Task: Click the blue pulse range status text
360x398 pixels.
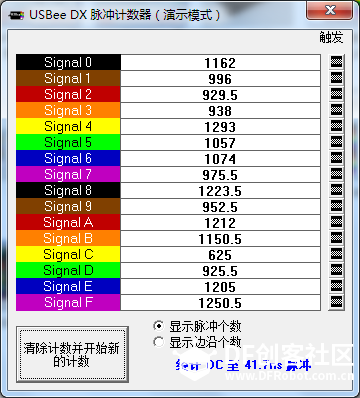Action: 243,365
